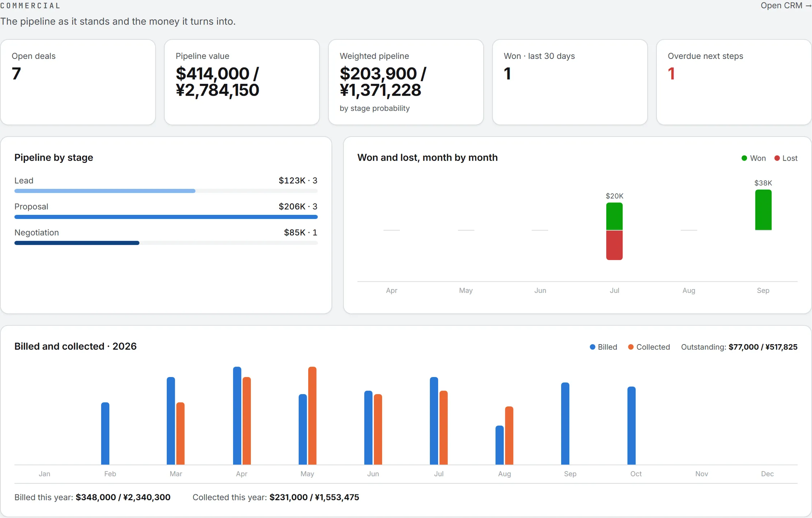Click the Jul collected orange bar
This screenshot has width=812, height=518.
[444, 428]
